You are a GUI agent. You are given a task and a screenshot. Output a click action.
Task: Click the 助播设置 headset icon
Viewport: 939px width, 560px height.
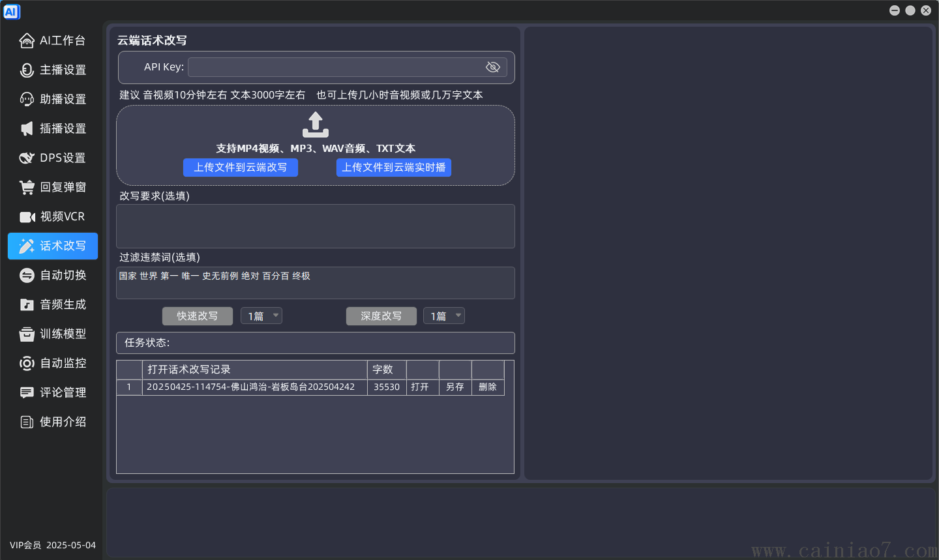coord(27,99)
